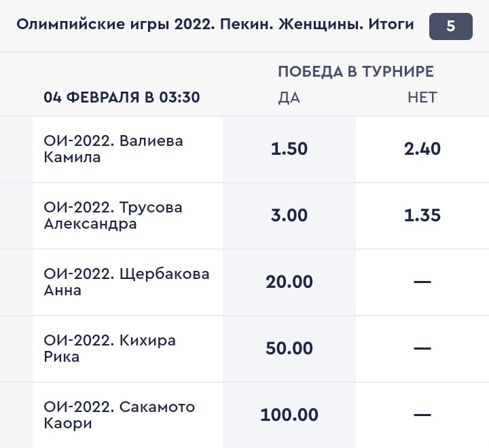
Task: Select 1.35 odds against Trusova winning
Action: (422, 215)
